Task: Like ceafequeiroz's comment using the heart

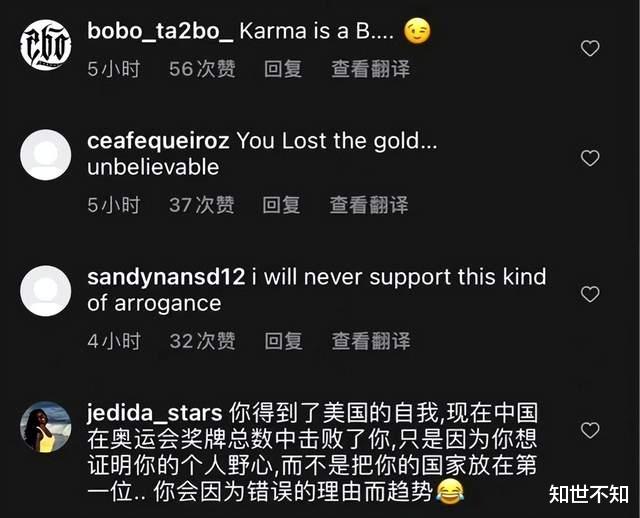Action: click(590, 158)
